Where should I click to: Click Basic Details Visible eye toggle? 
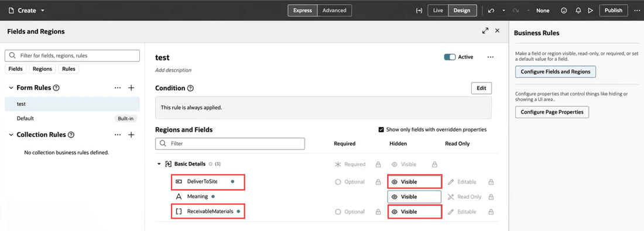[404, 164]
